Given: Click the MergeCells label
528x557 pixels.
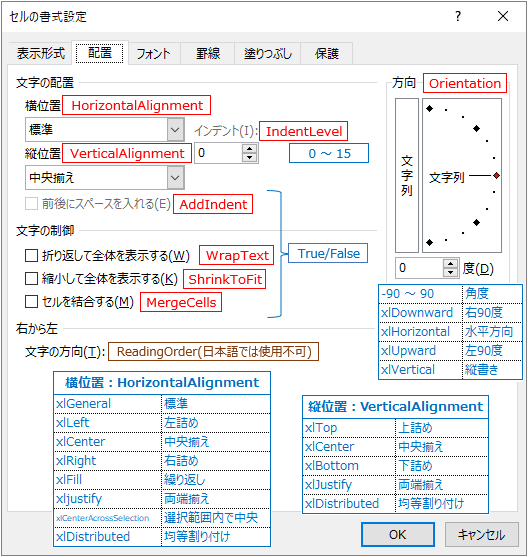Looking at the screenshot, I should pos(181,302).
